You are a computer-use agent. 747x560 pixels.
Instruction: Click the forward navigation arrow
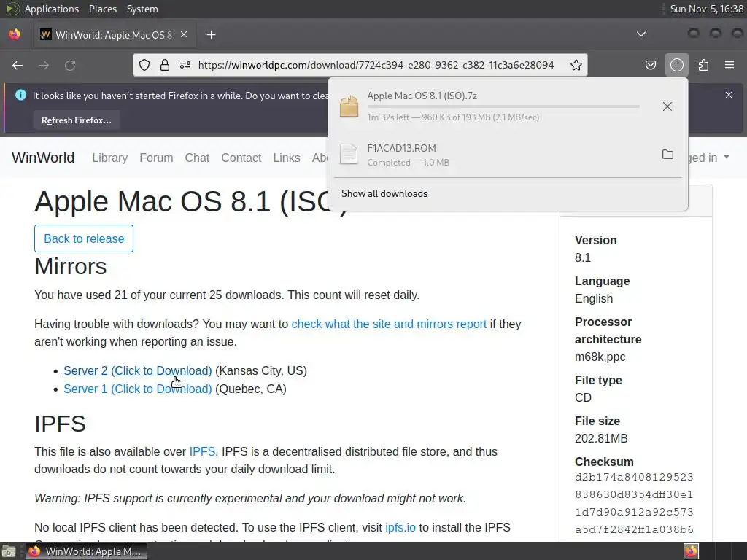click(x=44, y=65)
